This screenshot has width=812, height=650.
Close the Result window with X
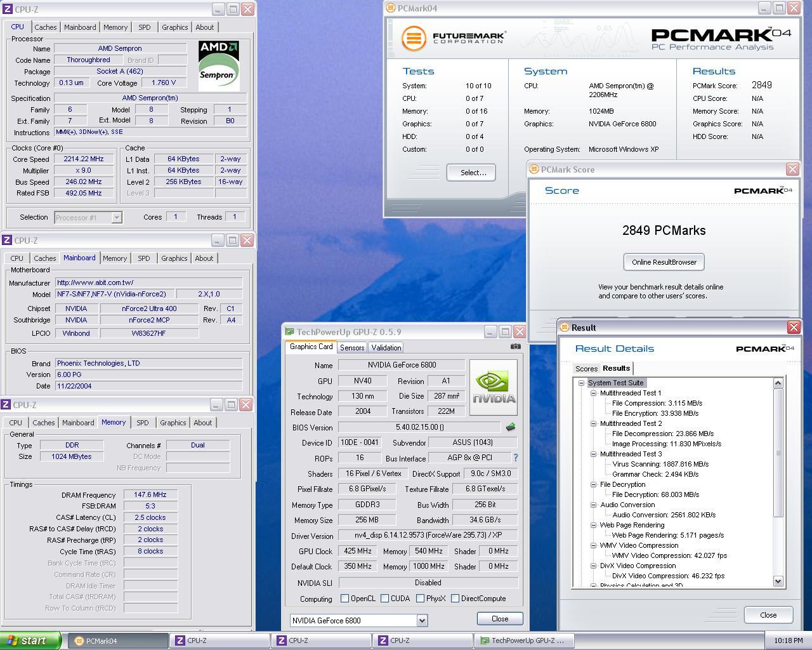tap(794, 327)
